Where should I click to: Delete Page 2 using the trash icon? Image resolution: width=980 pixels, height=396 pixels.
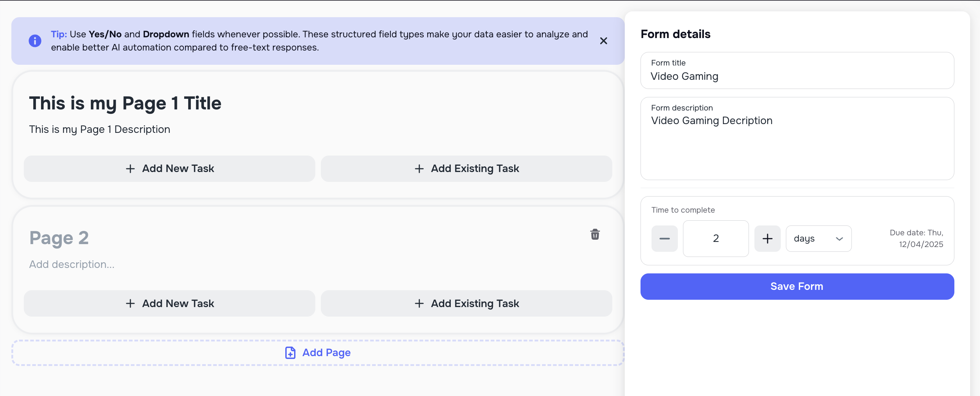[x=595, y=235]
